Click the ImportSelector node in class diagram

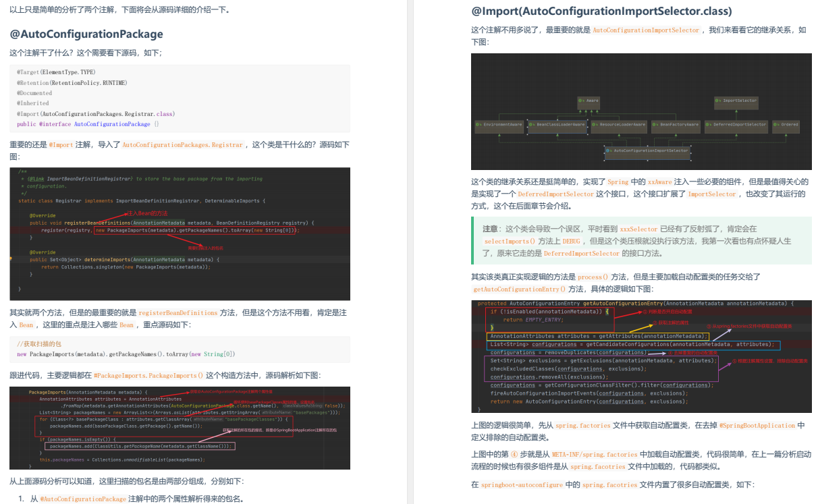(737, 102)
